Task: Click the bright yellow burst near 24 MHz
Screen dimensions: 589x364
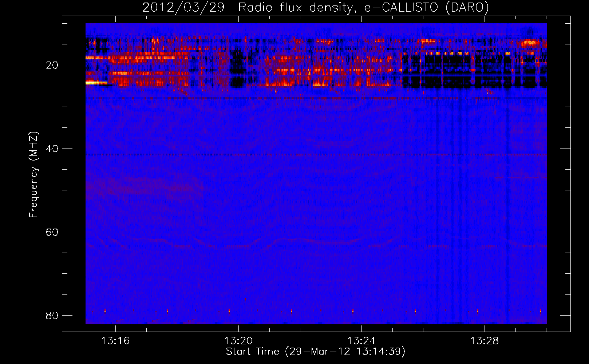Action: (96, 83)
